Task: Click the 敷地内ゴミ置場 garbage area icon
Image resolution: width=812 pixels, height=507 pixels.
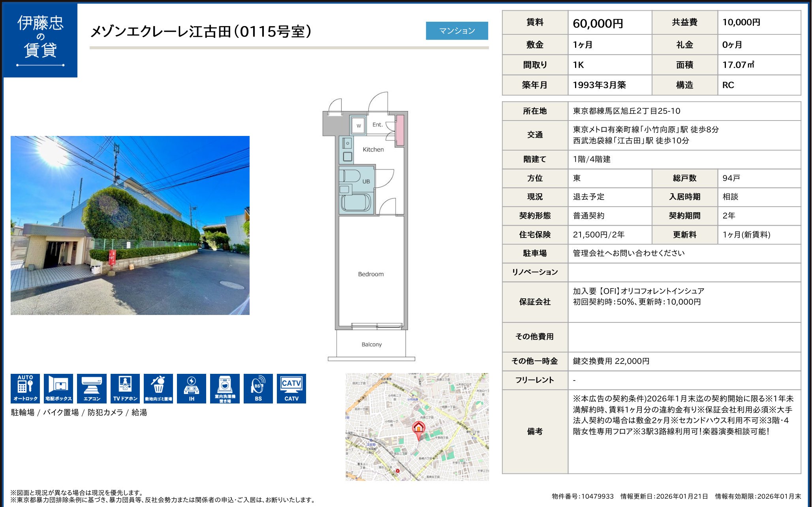Action: pyautogui.click(x=158, y=388)
